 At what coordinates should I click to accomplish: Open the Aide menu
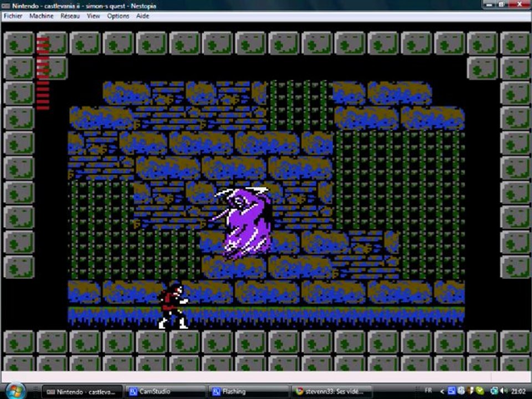pyautogui.click(x=142, y=16)
